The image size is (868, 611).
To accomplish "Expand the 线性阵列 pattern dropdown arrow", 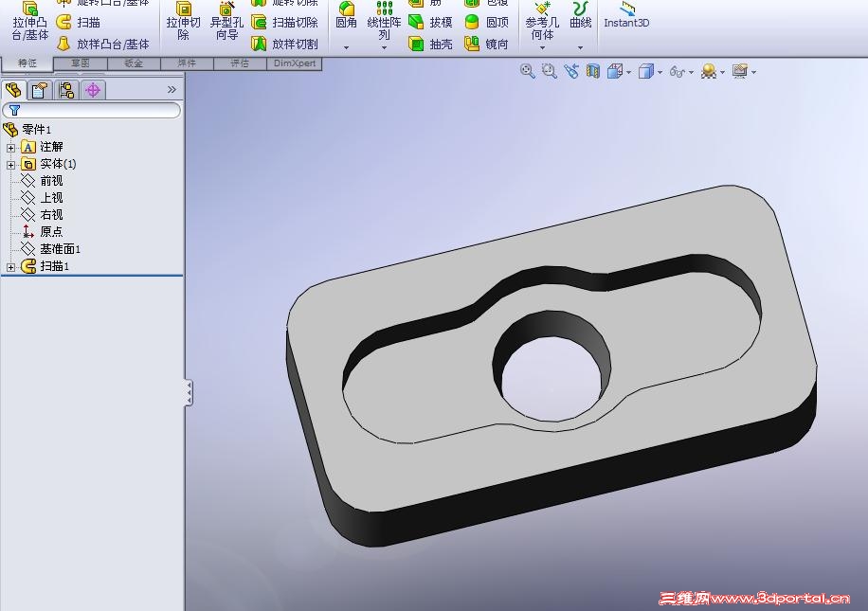I will 384,48.
